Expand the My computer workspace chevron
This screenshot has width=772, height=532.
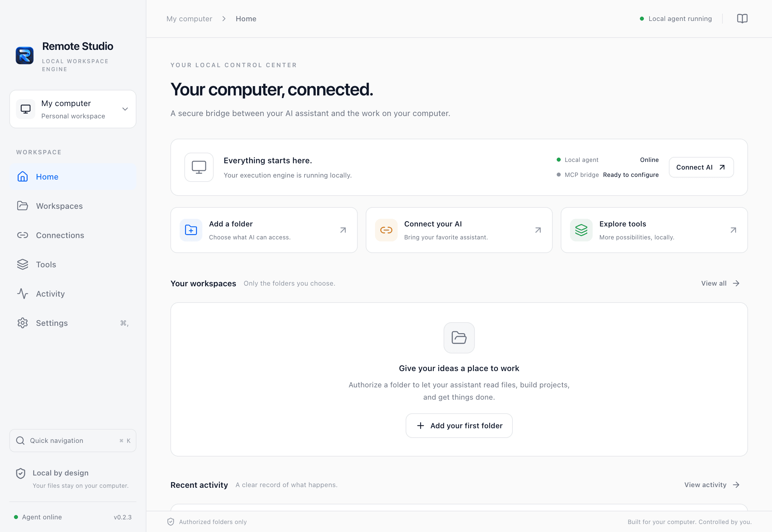(x=125, y=109)
